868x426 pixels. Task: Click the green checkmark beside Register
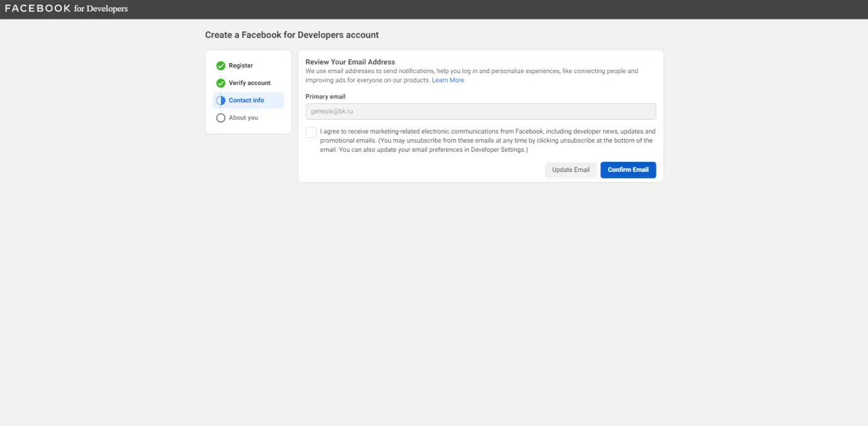pos(220,66)
